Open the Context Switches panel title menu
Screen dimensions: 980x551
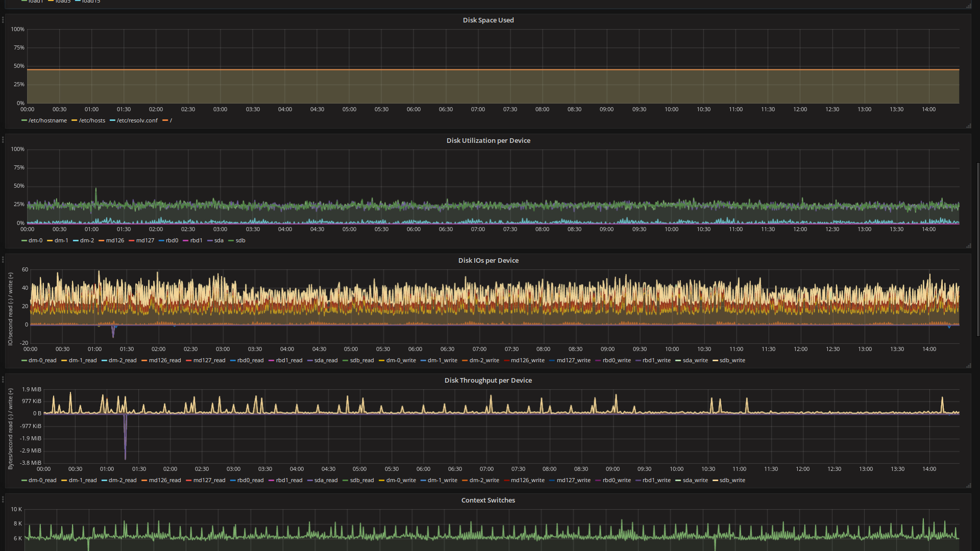tap(488, 500)
